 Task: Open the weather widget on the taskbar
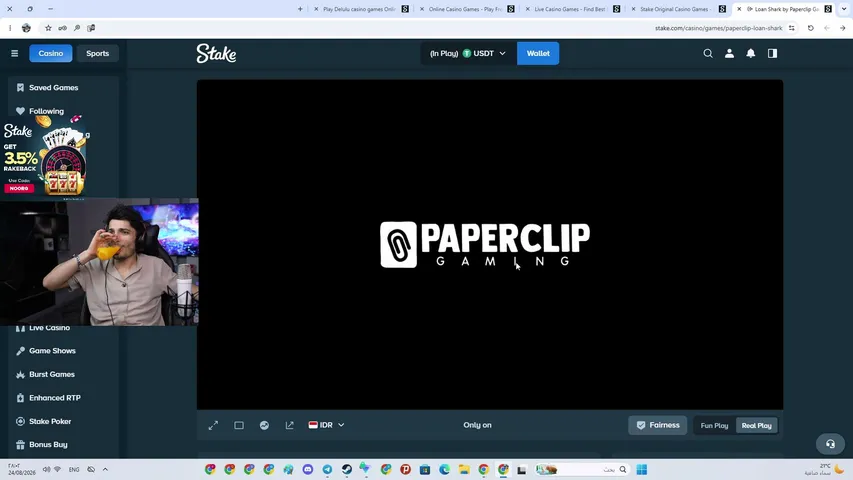point(825,469)
